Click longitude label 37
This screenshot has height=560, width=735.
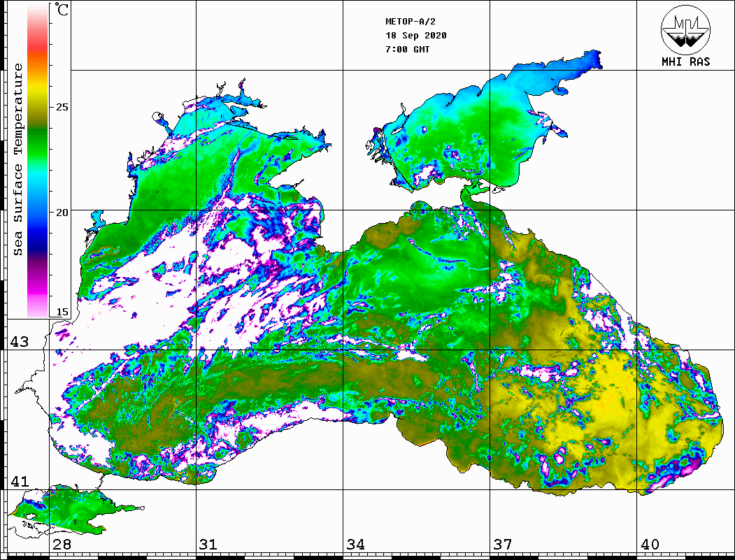point(503,544)
